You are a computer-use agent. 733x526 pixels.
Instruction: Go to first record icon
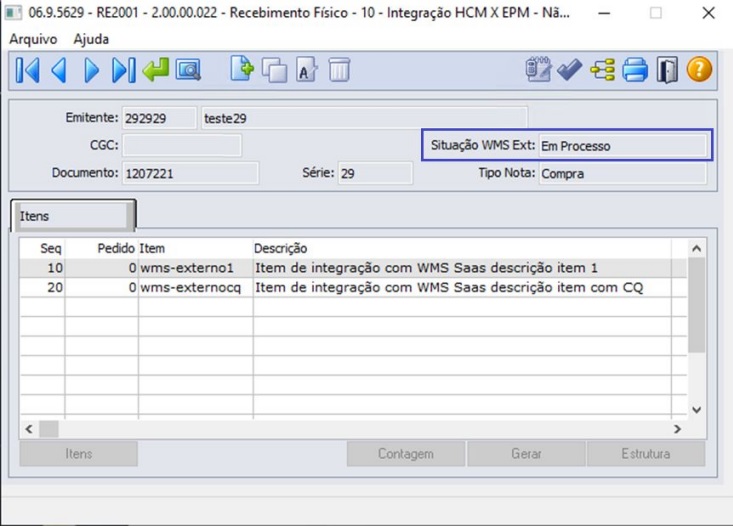pyautogui.click(x=28, y=70)
